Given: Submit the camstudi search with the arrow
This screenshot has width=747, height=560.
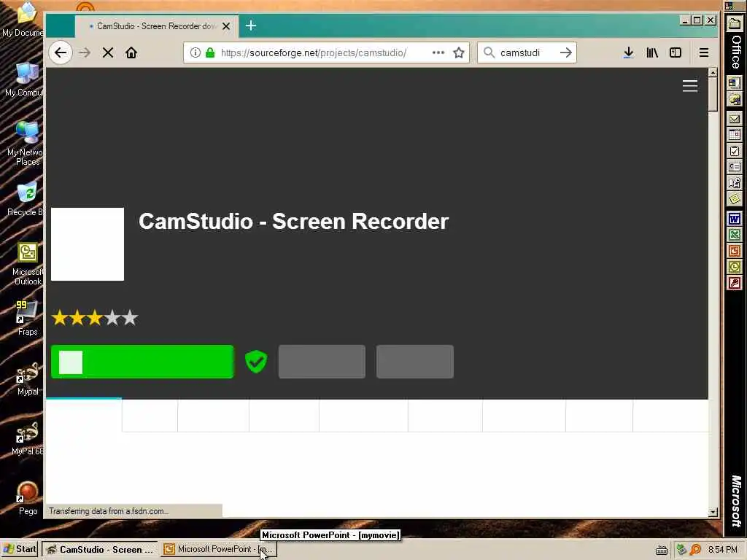Looking at the screenshot, I should coord(566,52).
